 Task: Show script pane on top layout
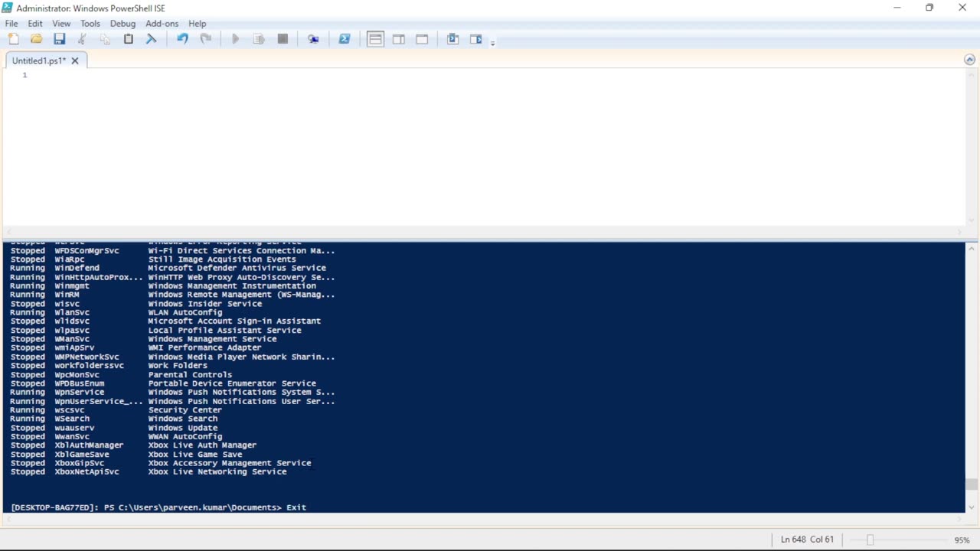(375, 39)
